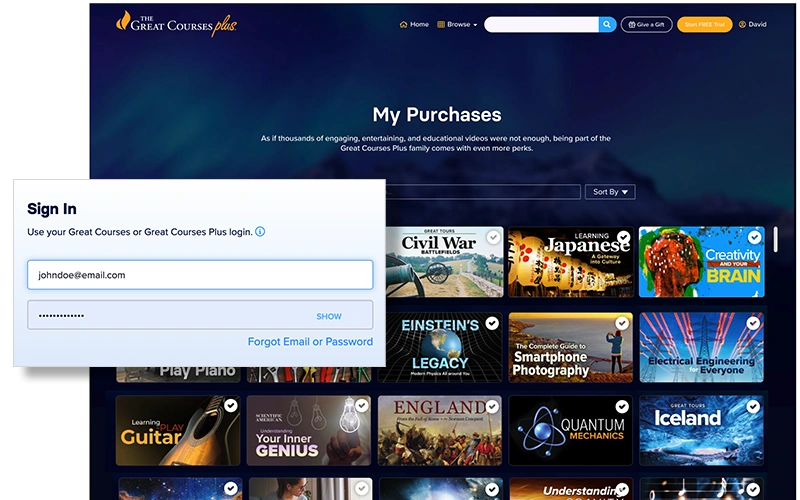Open Complete Guide to Smartphone Photography
The width and height of the screenshot is (800, 500).
coord(570,347)
